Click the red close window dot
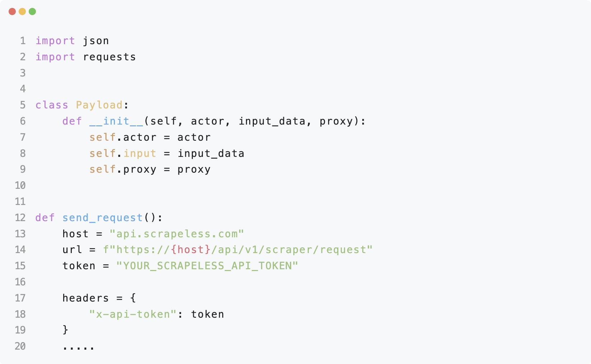 tap(12, 11)
